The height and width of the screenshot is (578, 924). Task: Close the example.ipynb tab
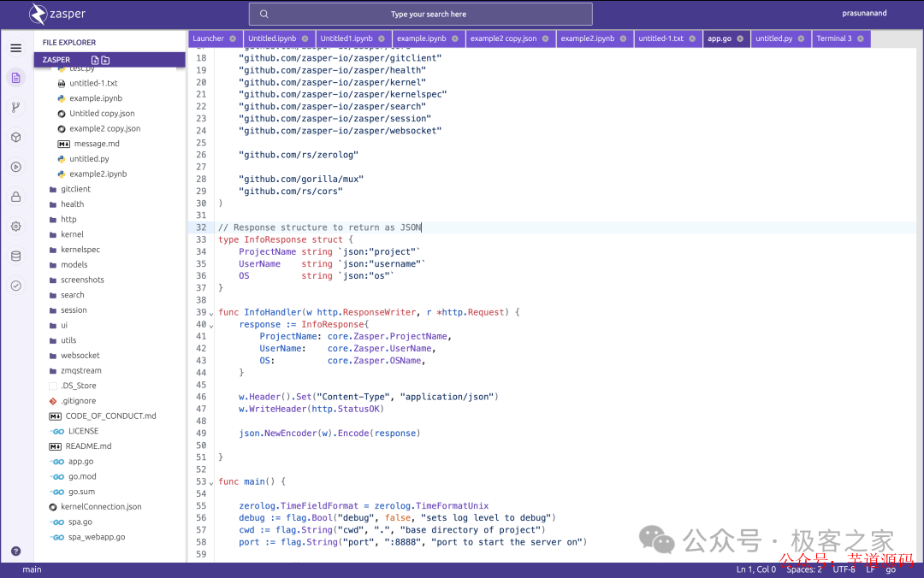coord(455,38)
